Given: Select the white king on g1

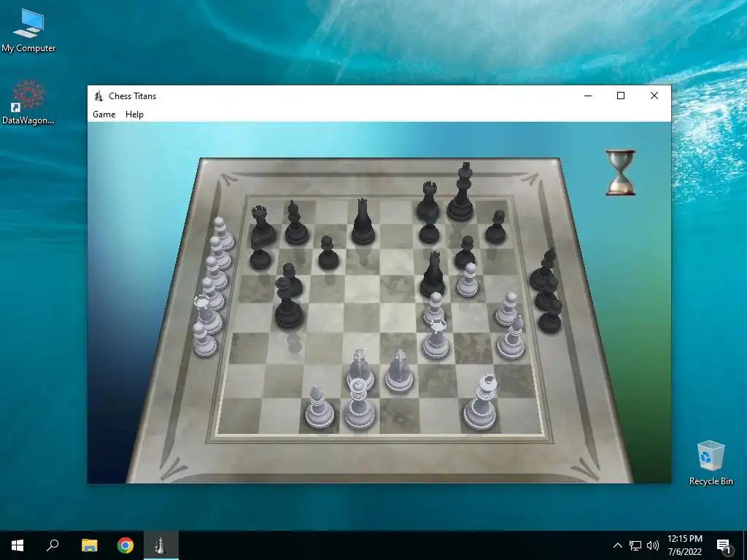Looking at the screenshot, I should click(481, 402).
